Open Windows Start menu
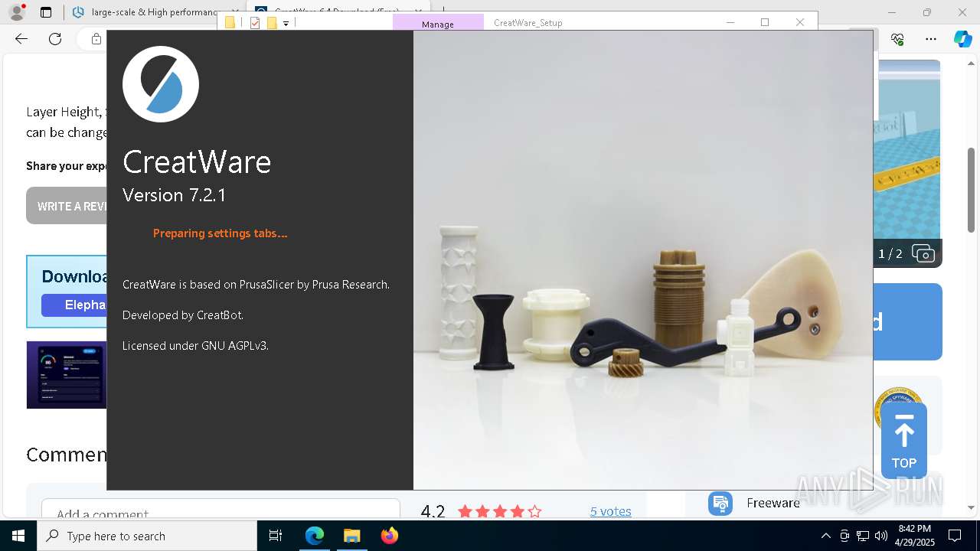This screenshot has height=551, width=980. (18, 536)
